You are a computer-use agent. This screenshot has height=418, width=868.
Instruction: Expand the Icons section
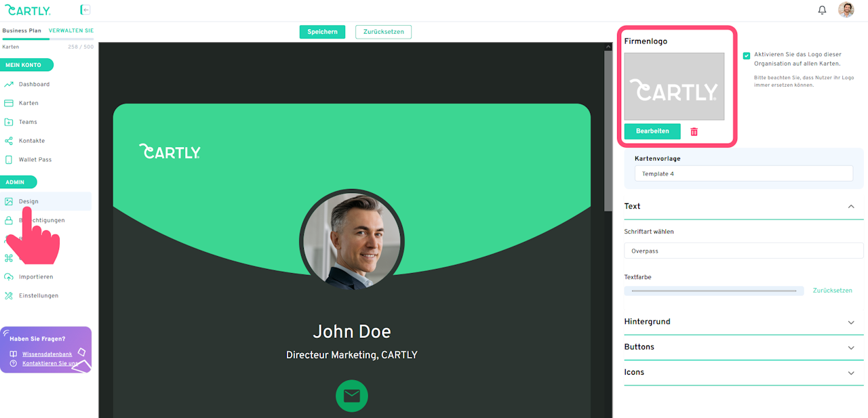[851, 373]
